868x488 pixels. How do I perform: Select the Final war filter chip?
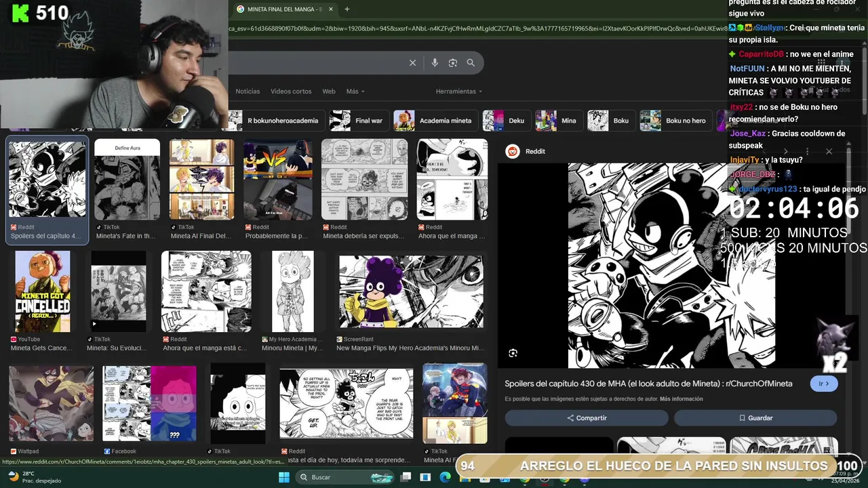(359, 121)
